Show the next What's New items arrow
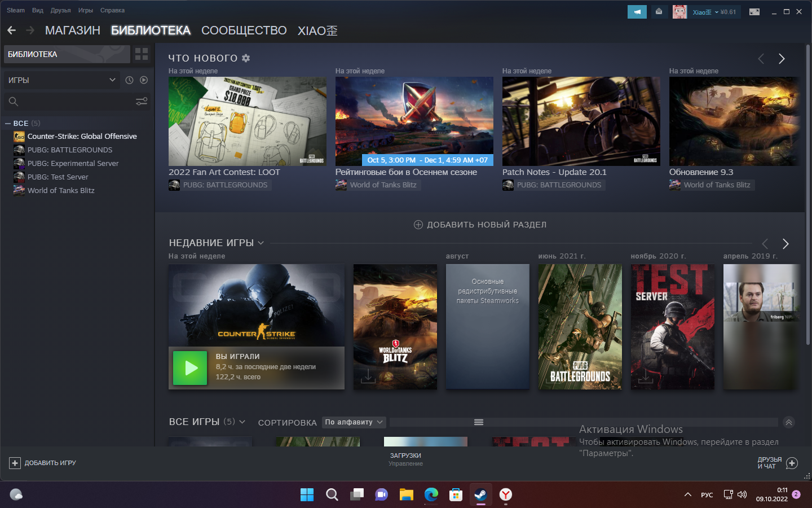This screenshot has height=508, width=812. tap(782, 59)
